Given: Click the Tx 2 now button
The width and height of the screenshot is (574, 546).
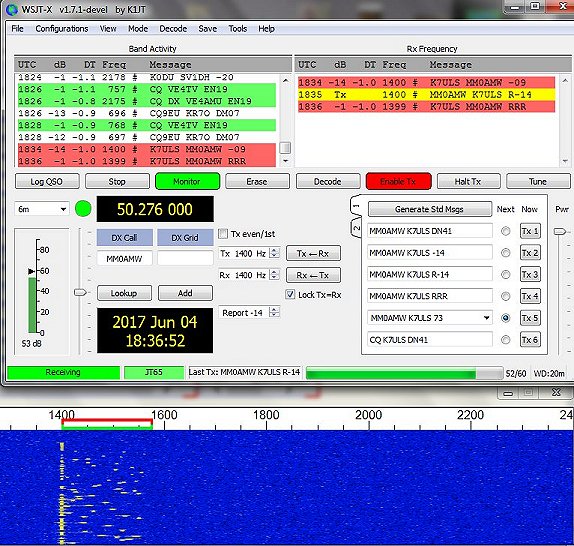Looking at the screenshot, I should (530, 253).
